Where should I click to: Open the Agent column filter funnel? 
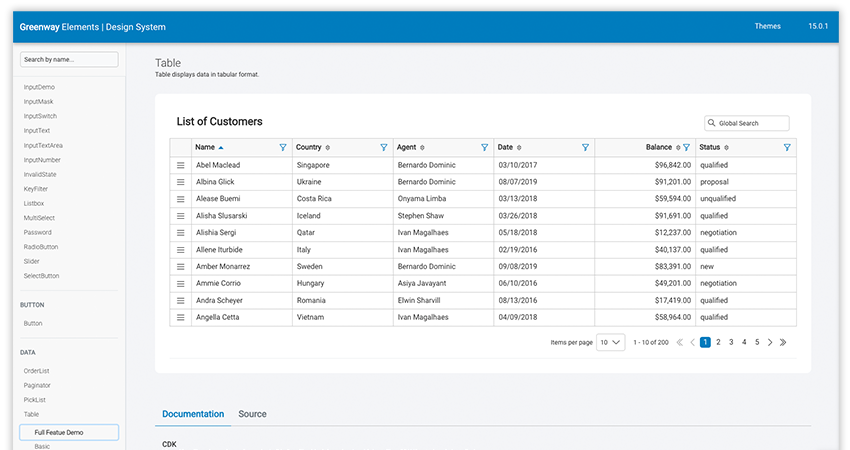pos(485,148)
